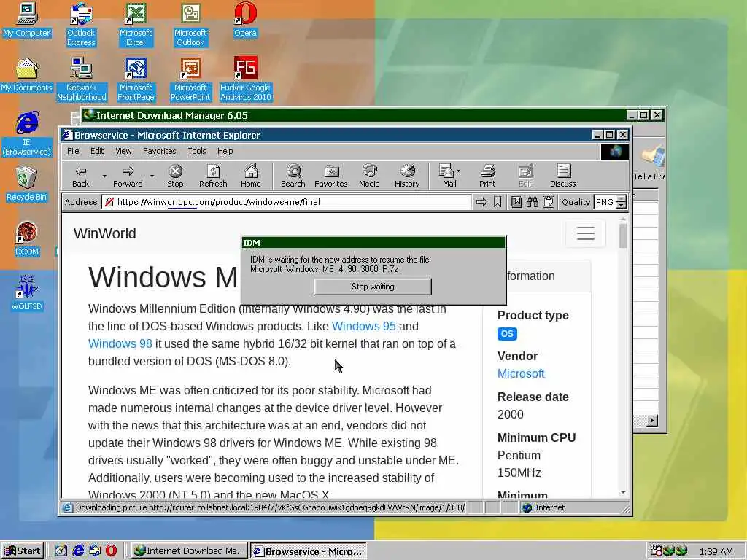Click the Stop waiting button in IDM dialog
Image resolution: width=747 pixels, height=560 pixels.
(373, 287)
